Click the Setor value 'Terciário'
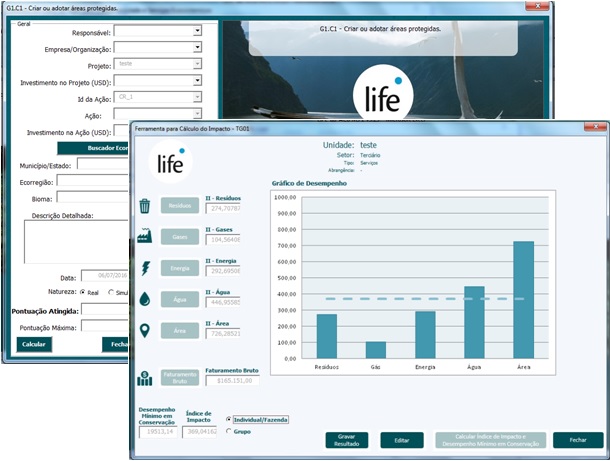610x461 pixels. pos(370,155)
